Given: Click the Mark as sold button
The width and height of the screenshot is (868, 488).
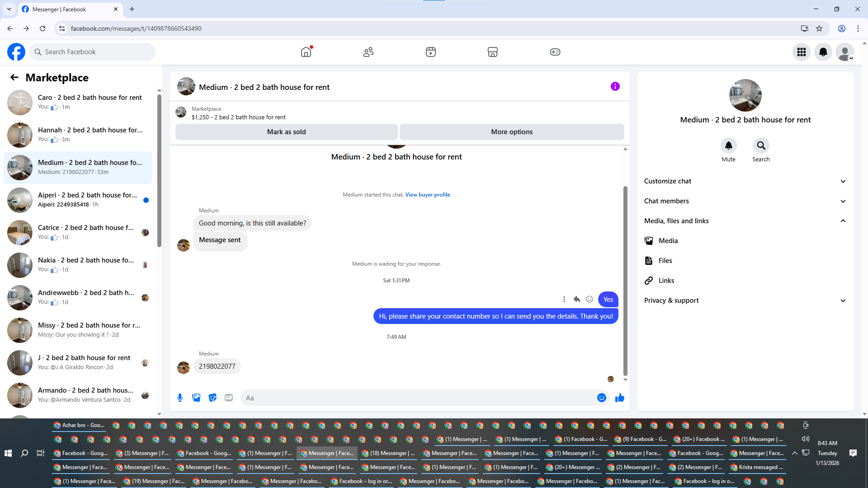Looking at the screenshot, I should click(x=286, y=132).
